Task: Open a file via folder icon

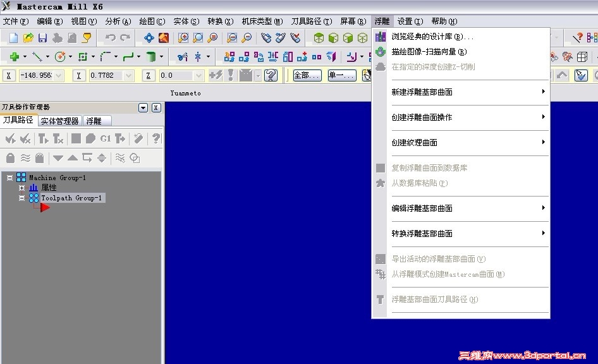Action: click(28, 37)
